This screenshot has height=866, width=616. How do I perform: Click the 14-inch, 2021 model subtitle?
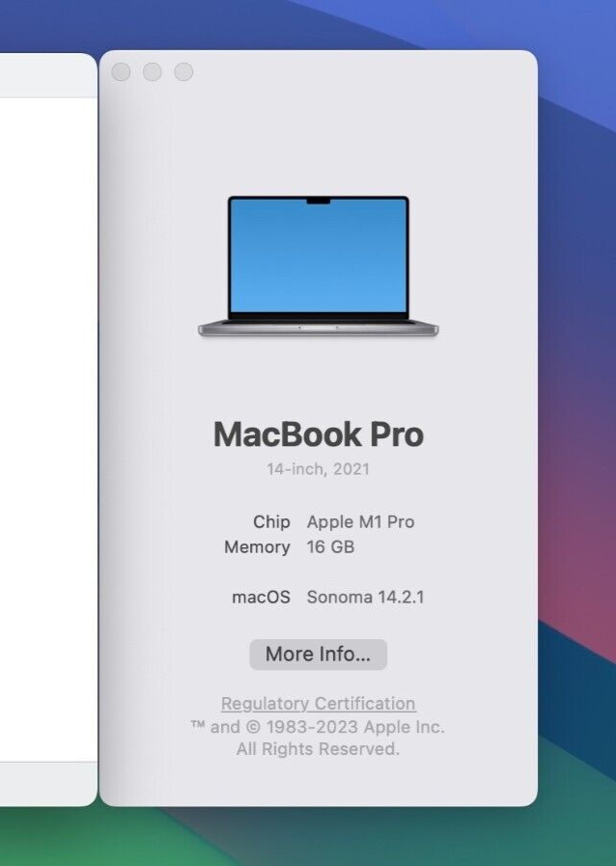point(319,469)
